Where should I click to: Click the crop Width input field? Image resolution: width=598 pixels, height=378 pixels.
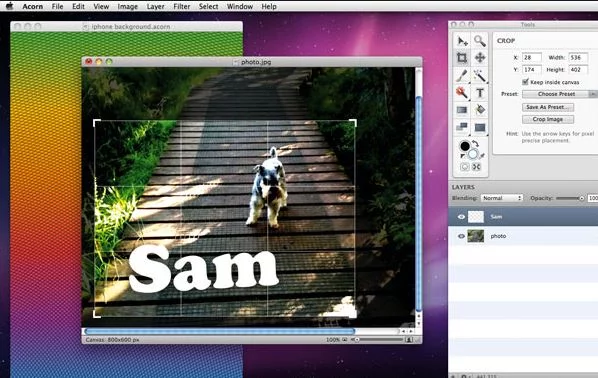pyautogui.click(x=578, y=58)
